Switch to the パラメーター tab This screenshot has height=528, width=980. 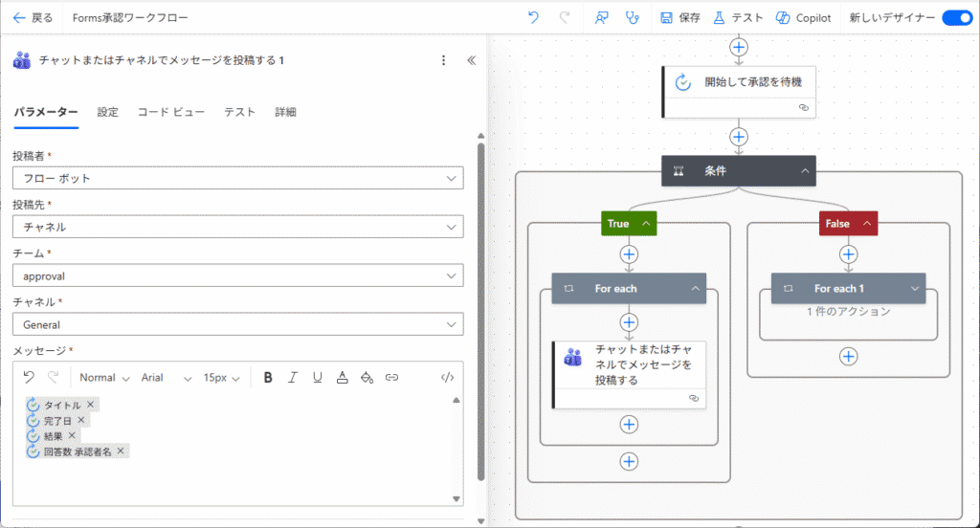tap(46, 112)
